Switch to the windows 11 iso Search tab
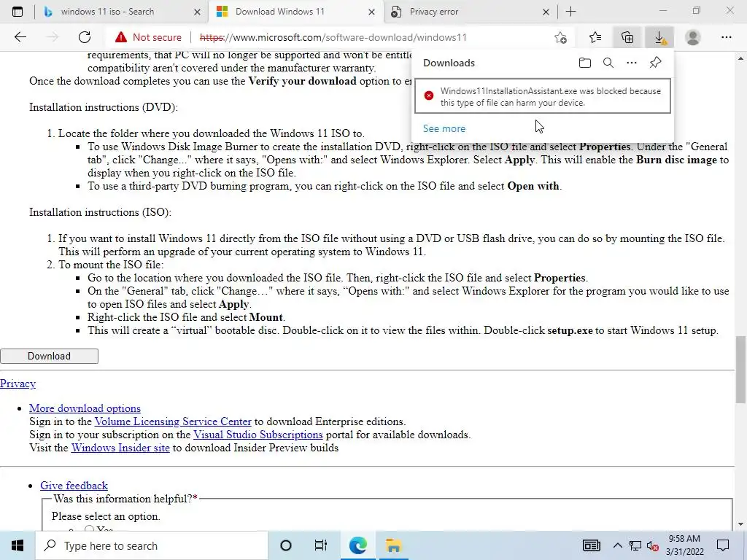 121,12
